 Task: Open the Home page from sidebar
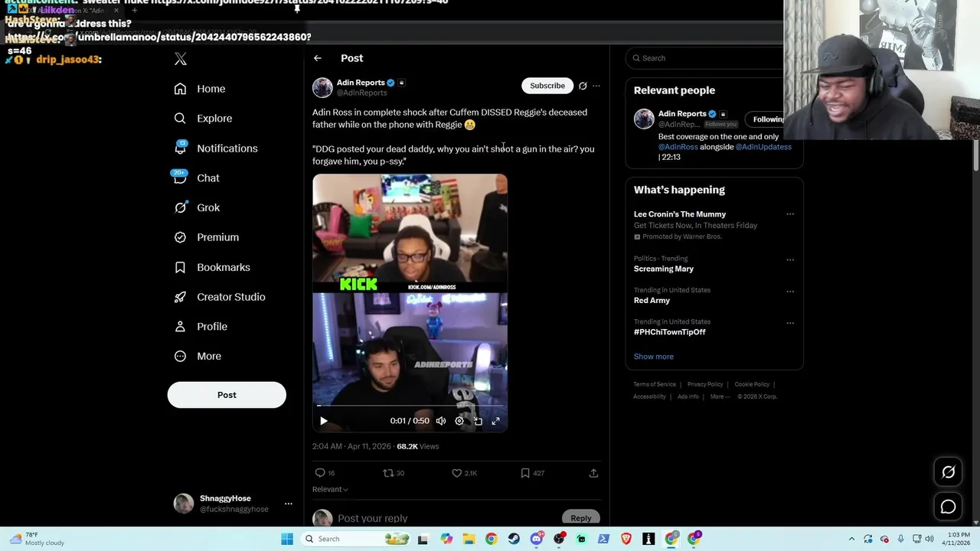[x=200, y=89]
